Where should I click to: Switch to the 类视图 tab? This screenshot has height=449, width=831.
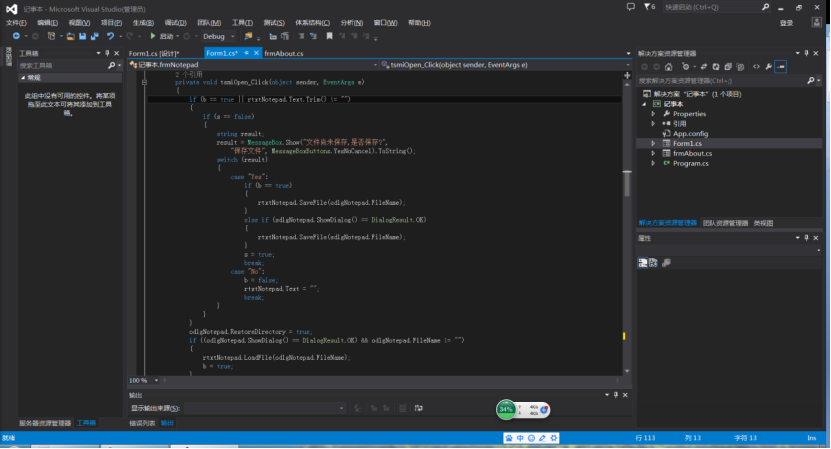pyautogui.click(x=763, y=223)
